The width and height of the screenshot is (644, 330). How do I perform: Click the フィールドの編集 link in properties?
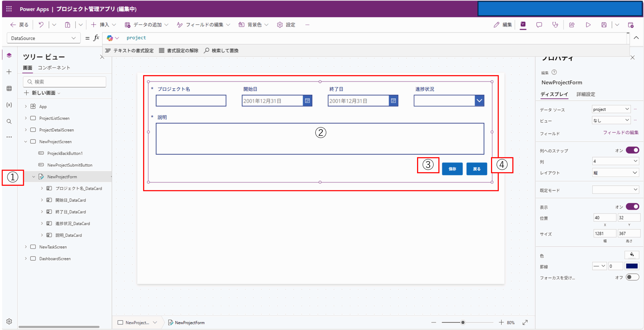(621, 132)
